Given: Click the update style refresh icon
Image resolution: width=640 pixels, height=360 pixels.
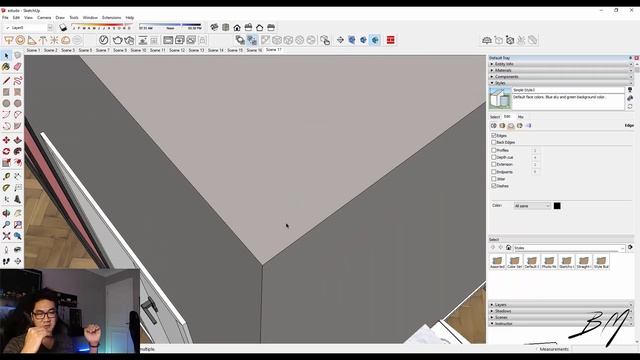Looking at the screenshot, I should point(630,107).
